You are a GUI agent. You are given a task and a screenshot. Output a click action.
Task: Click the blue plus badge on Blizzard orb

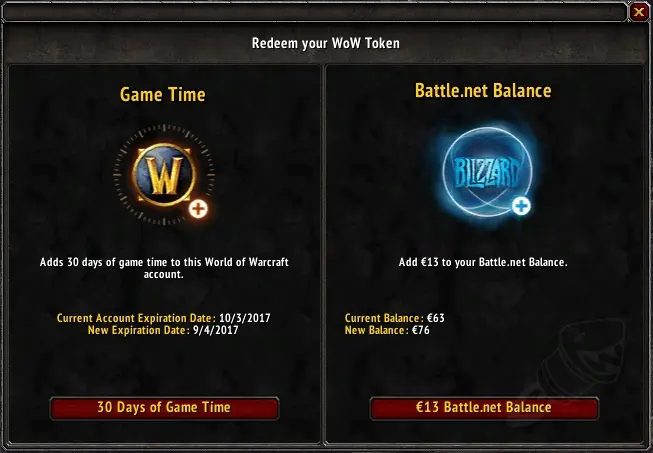point(521,206)
